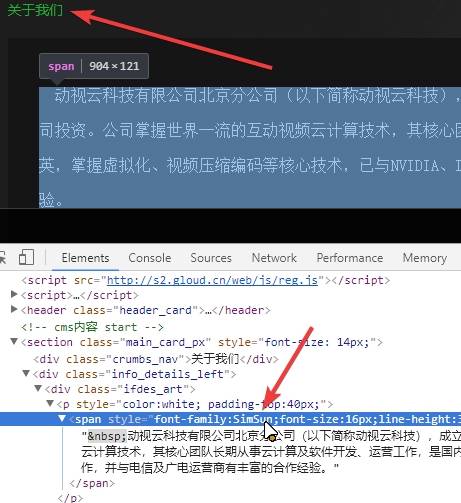Viewport: 461px width, 503px height.
Task: Click the inspect element picker icon
Action: pos(2,257)
